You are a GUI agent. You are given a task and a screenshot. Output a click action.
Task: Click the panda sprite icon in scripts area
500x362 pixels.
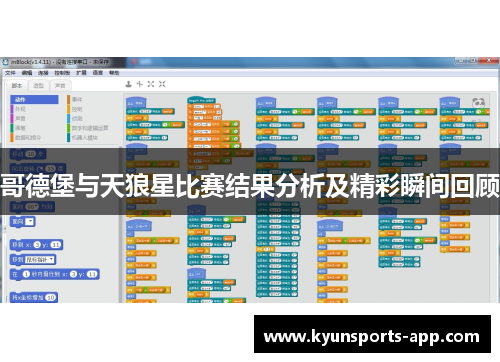479,103
